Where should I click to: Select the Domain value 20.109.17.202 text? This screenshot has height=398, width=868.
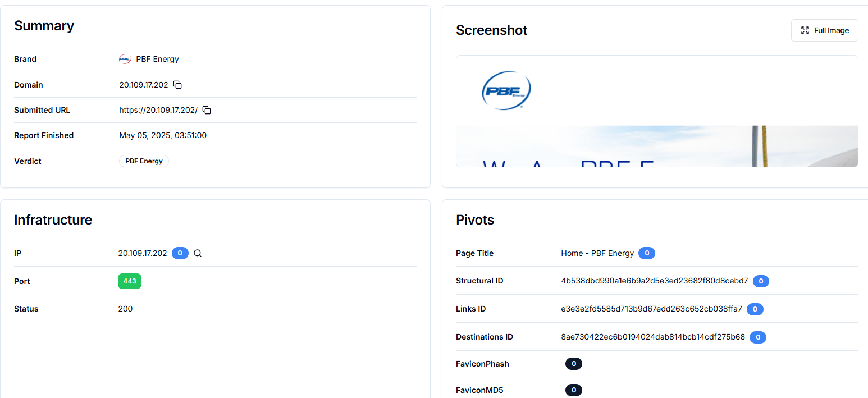(x=144, y=85)
